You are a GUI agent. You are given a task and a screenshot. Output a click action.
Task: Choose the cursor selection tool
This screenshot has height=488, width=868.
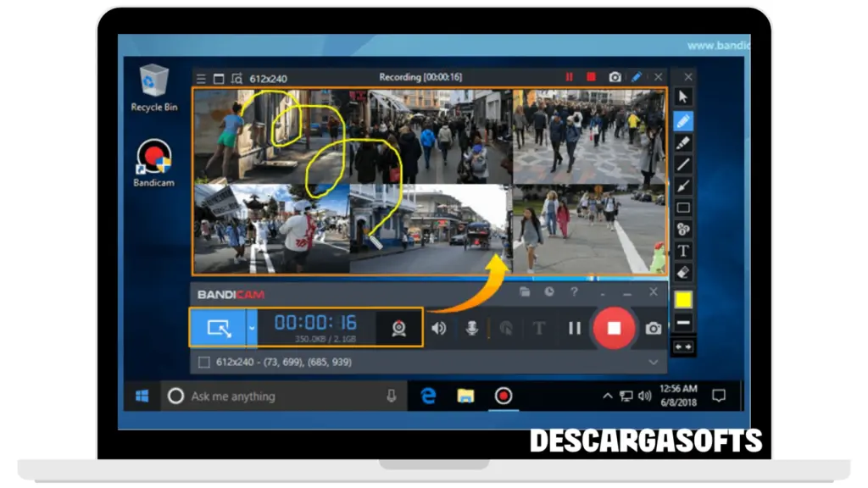(x=683, y=98)
